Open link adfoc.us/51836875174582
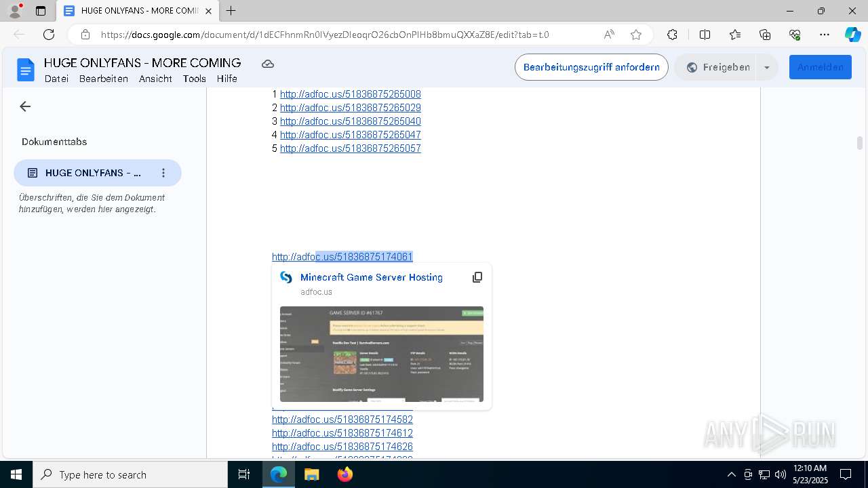 tap(342, 420)
